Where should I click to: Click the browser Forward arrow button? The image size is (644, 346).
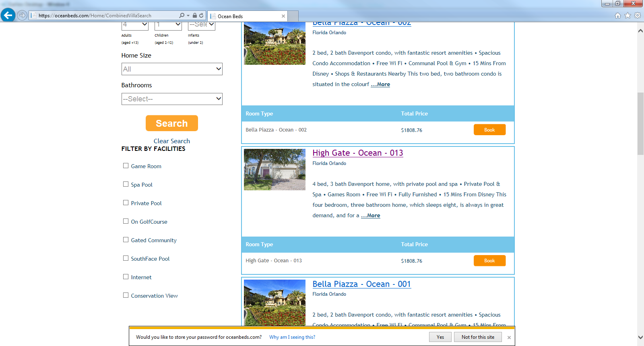coord(22,15)
